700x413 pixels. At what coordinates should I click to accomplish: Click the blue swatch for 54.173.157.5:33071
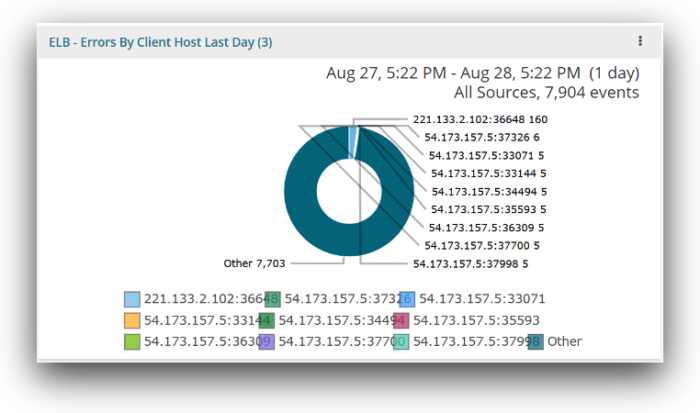pos(407,298)
